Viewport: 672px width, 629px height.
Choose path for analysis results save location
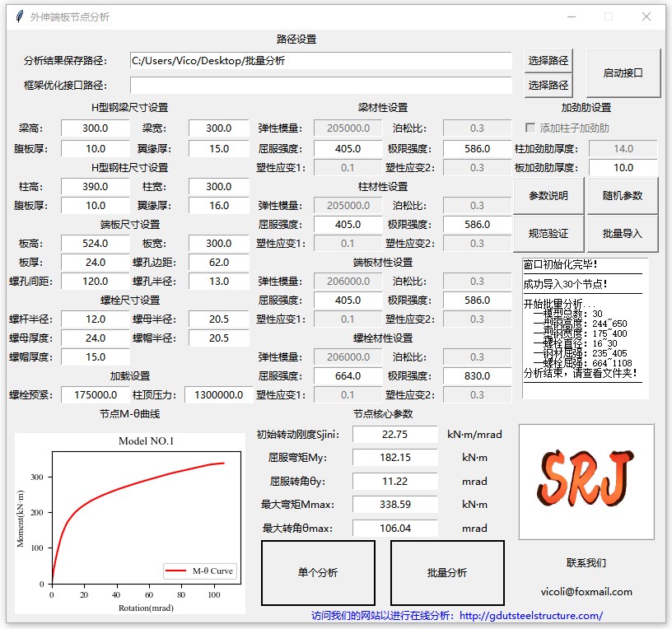coord(548,61)
